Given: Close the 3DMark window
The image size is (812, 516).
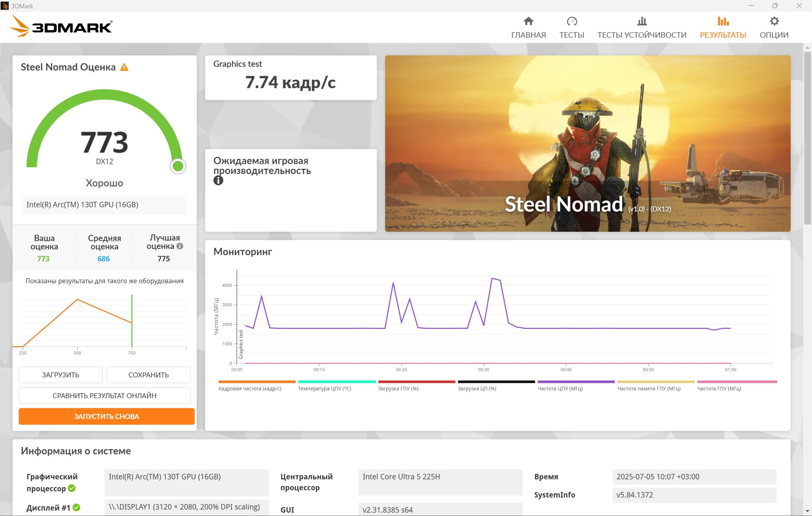Looking at the screenshot, I should point(799,6).
